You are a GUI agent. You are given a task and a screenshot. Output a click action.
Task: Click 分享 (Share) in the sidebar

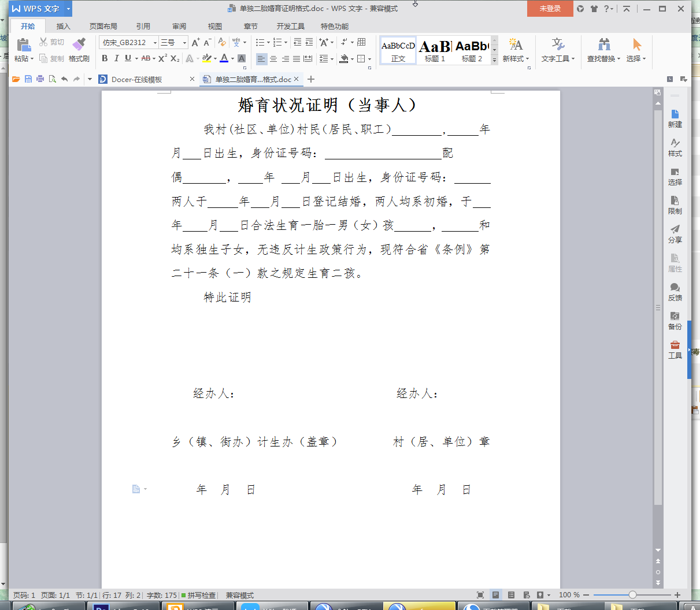tap(675, 234)
